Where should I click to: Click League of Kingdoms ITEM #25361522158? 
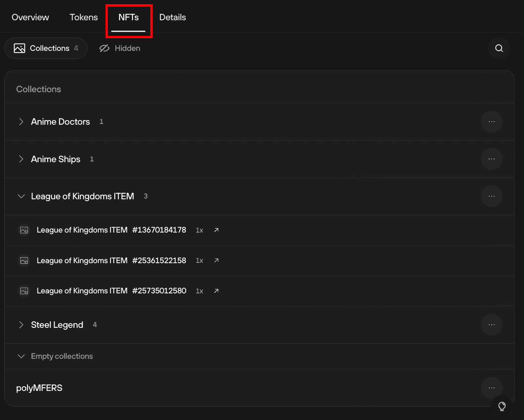click(111, 260)
